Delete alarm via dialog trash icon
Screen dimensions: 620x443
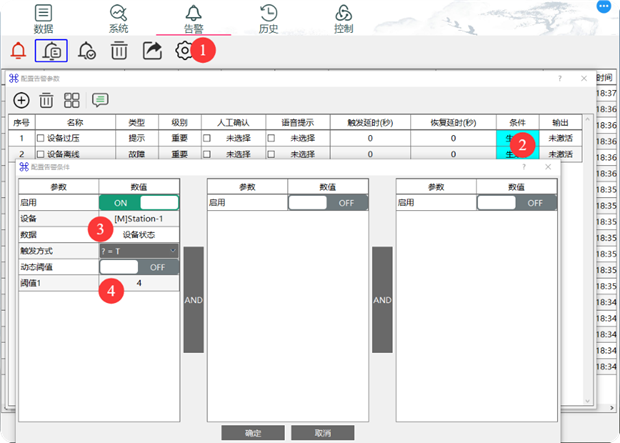click(46, 100)
